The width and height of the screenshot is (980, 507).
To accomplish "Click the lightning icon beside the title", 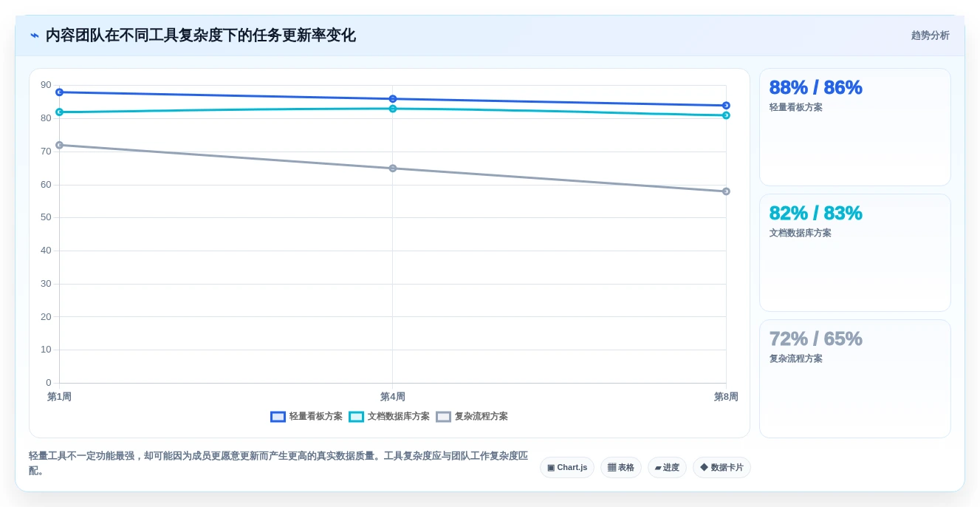I will click(x=35, y=35).
